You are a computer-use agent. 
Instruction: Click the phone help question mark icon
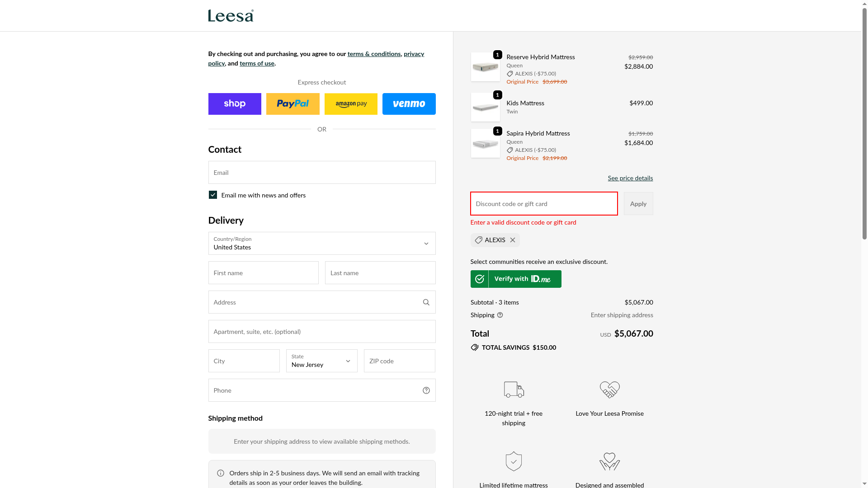(x=426, y=390)
